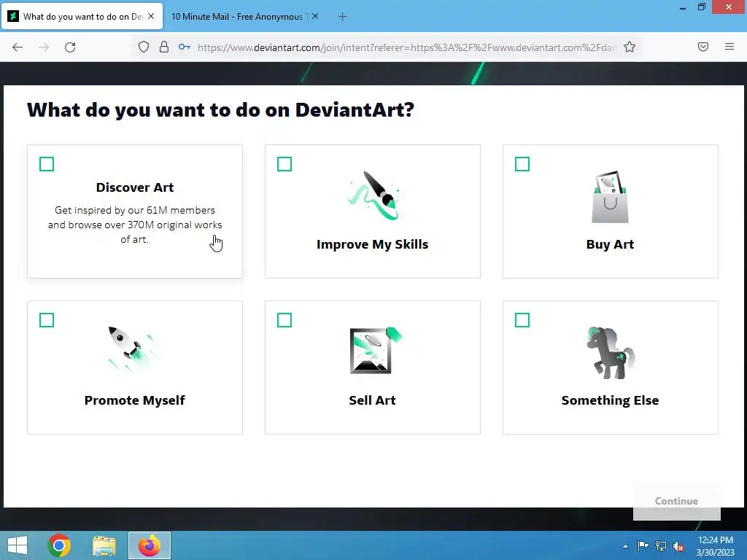Open the Firefox hamburger menu
The image size is (747, 560).
(x=729, y=47)
